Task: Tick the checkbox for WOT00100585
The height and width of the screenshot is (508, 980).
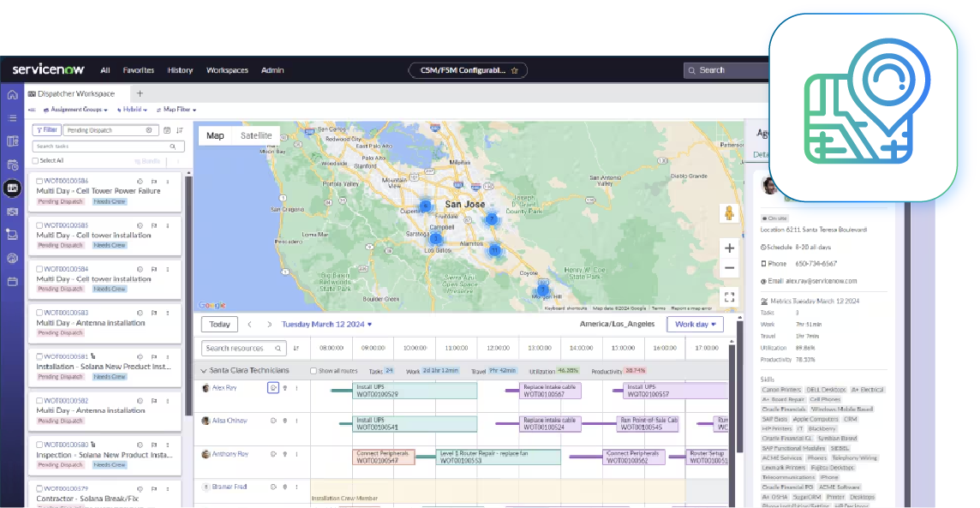Action: [x=39, y=225]
